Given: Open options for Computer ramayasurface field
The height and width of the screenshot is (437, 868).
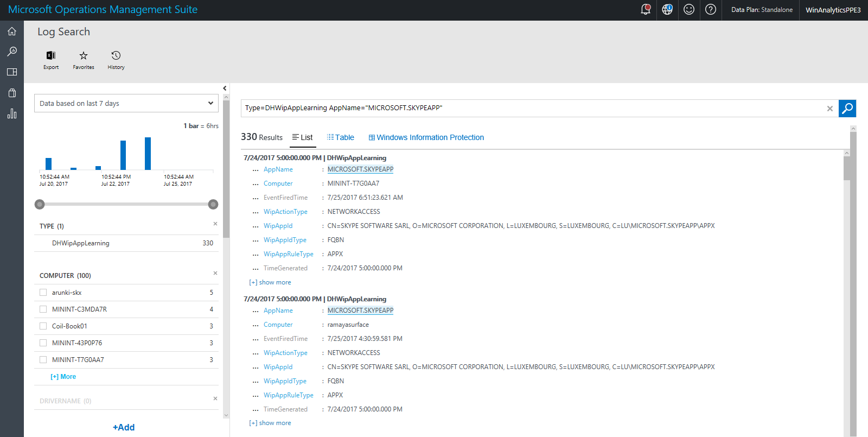Looking at the screenshot, I should coord(256,325).
